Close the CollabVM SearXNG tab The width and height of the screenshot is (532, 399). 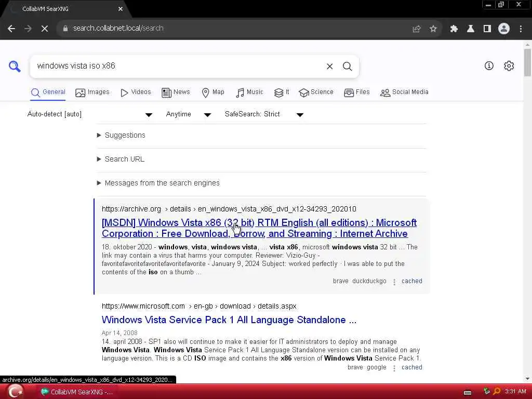(x=121, y=9)
